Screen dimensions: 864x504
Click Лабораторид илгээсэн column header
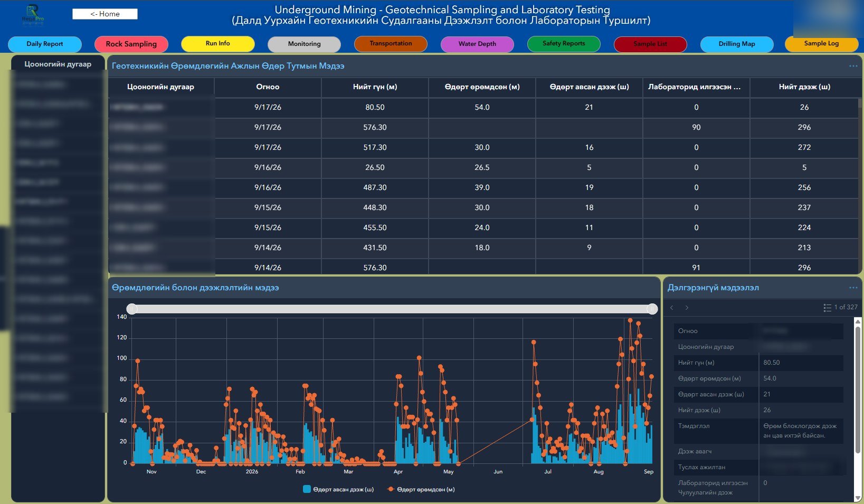696,87
